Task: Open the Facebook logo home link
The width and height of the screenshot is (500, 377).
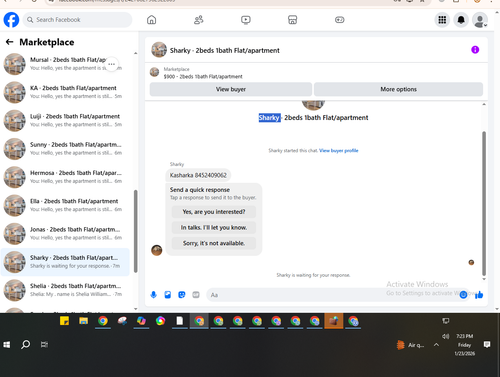Action: click(x=11, y=20)
